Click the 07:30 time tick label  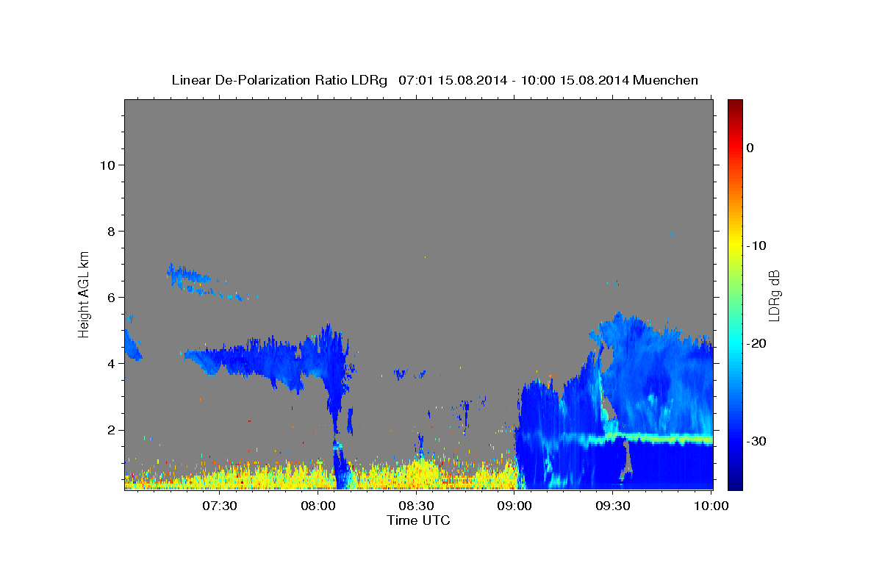[x=220, y=506]
